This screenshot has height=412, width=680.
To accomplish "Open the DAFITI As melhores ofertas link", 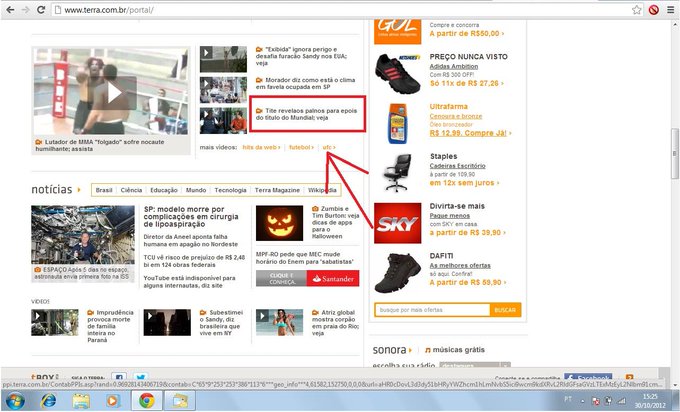I will pos(460,265).
